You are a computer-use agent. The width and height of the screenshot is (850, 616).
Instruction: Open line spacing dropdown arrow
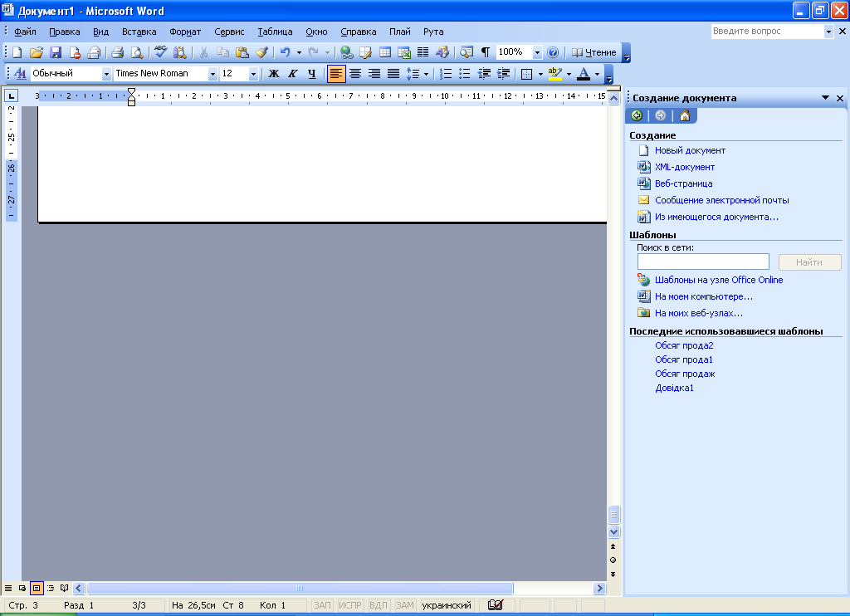coord(426,74)
